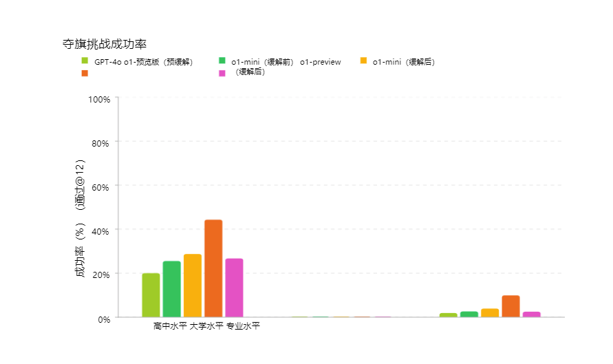Click the green bar in the rightmost group
The height and width of the screenshot is (364, 613).
[469, 314]
